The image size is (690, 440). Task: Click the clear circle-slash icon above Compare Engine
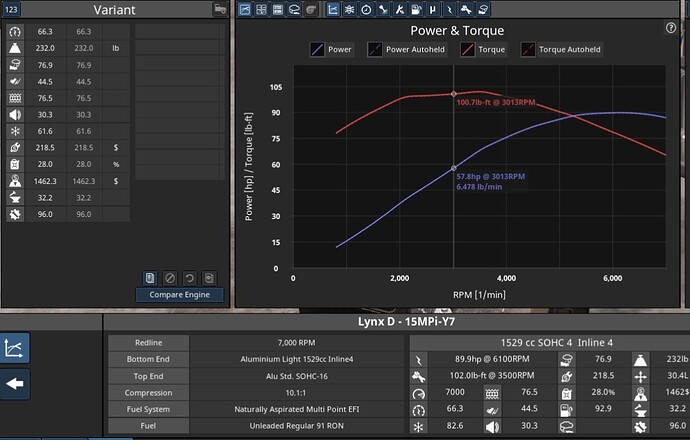click(x=170, y=278)
